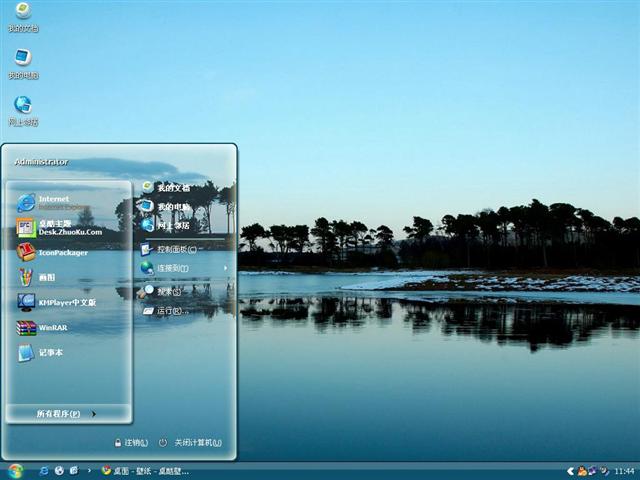This screenshot has width=640, height=480.
Task: Click 关闭计算机(U) shut down button
Action: (191, 442)
